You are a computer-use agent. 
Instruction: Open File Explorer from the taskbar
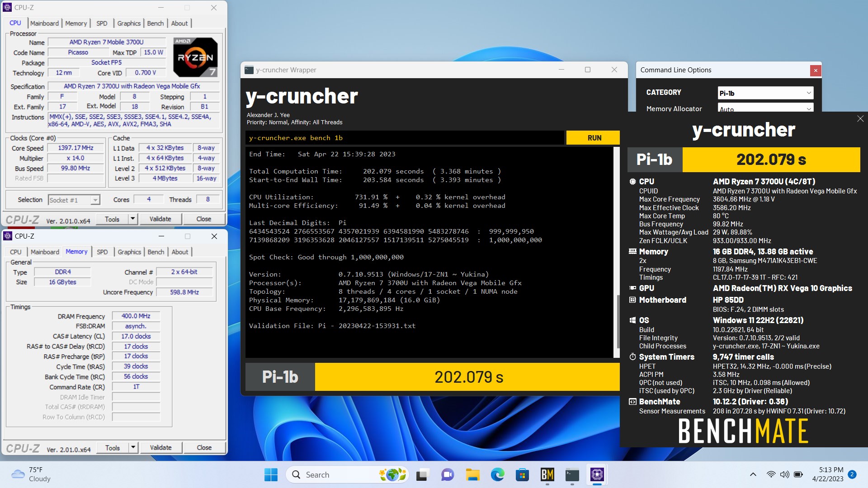472,474
